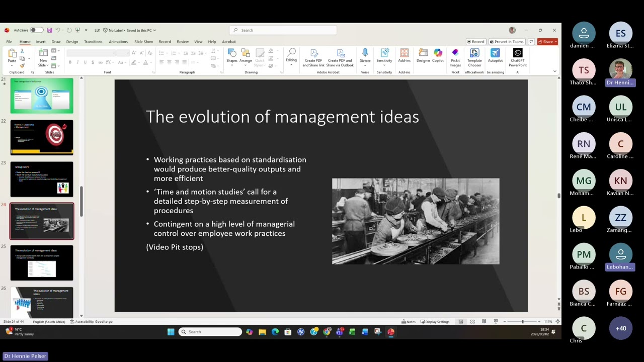The image size is (644, 362).
Task: Open the Customize Quick Access Toolbar dropdown
Action: pos(86,30)
